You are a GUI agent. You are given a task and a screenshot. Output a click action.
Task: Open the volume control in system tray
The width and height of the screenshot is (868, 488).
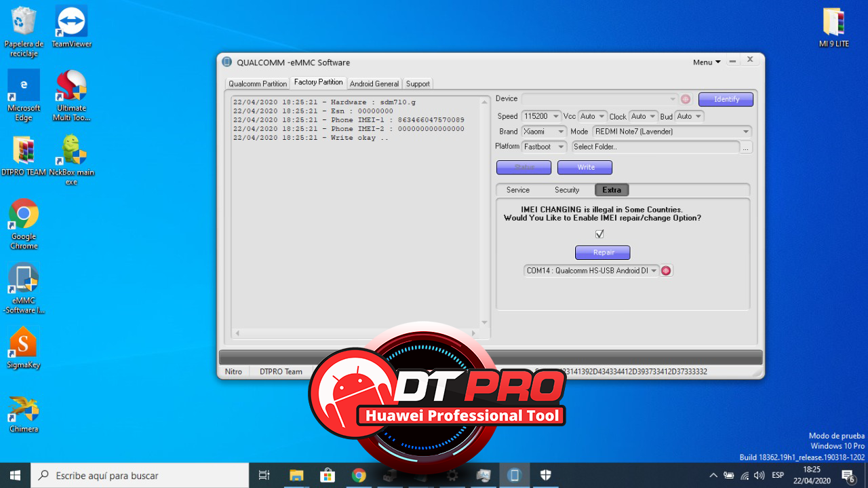coord(759,475)
